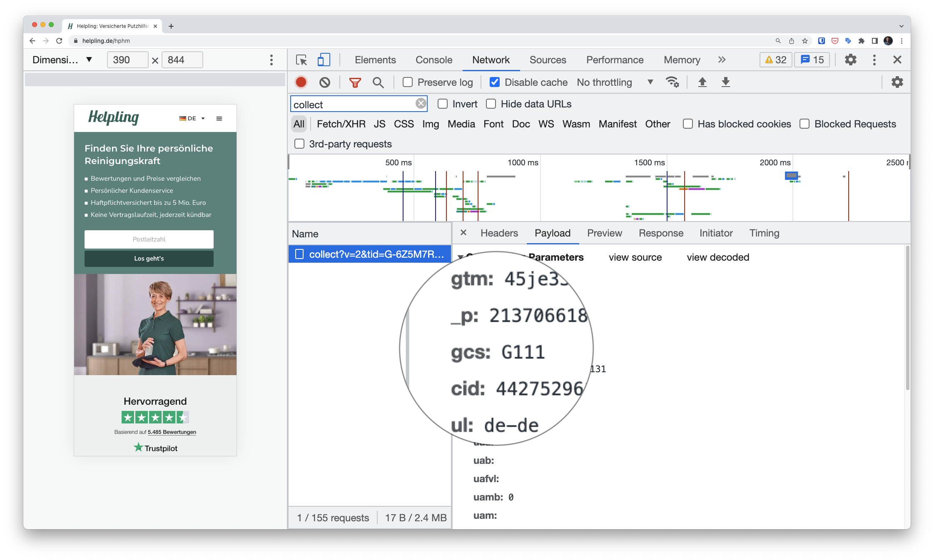Click the Postleitzahl input field
Viewport: 934px width, 560px height.
pos(149,239)
